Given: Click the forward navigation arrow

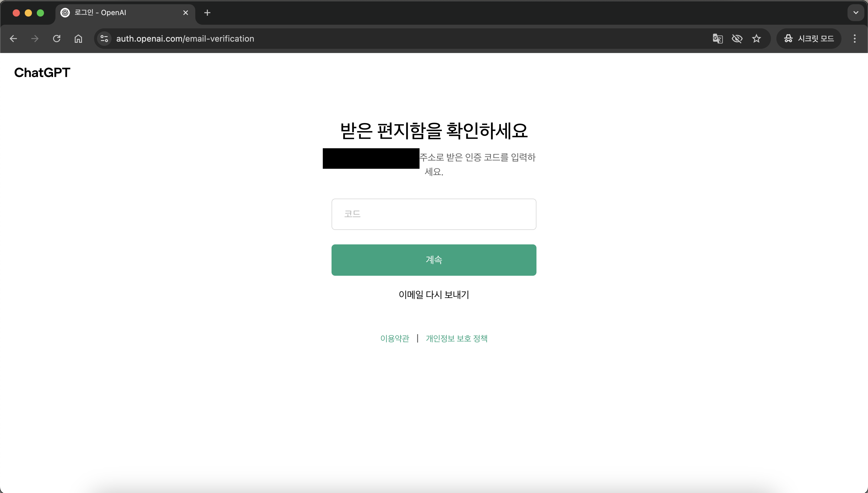Looking at the screenshot, I should pos(35,39).
